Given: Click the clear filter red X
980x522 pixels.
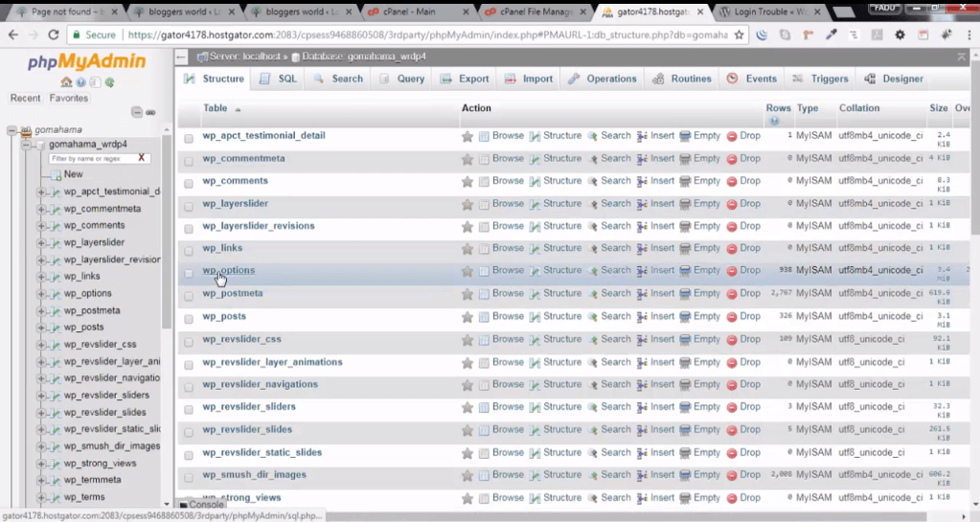Looking at the screenshot, I should coord(141,158).
